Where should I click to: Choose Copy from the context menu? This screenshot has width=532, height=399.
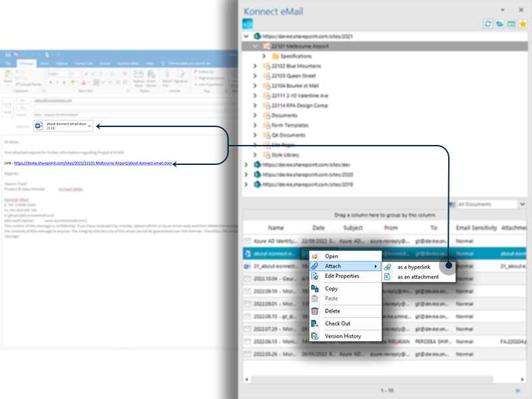[x=345, y=289]
